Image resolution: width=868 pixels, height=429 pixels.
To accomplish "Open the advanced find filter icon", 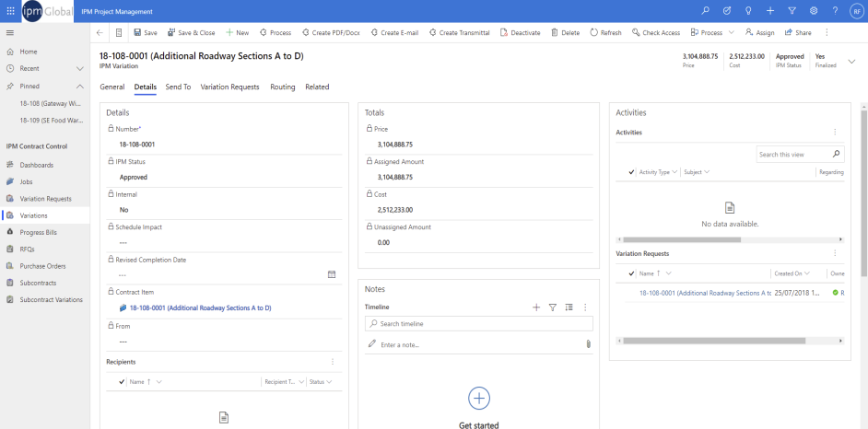I will tap(792, 11).
